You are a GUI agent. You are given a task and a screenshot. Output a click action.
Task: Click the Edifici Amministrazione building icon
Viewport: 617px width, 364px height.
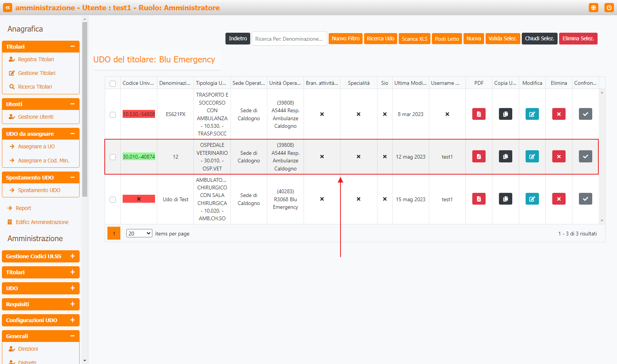(x=10, y=222)
